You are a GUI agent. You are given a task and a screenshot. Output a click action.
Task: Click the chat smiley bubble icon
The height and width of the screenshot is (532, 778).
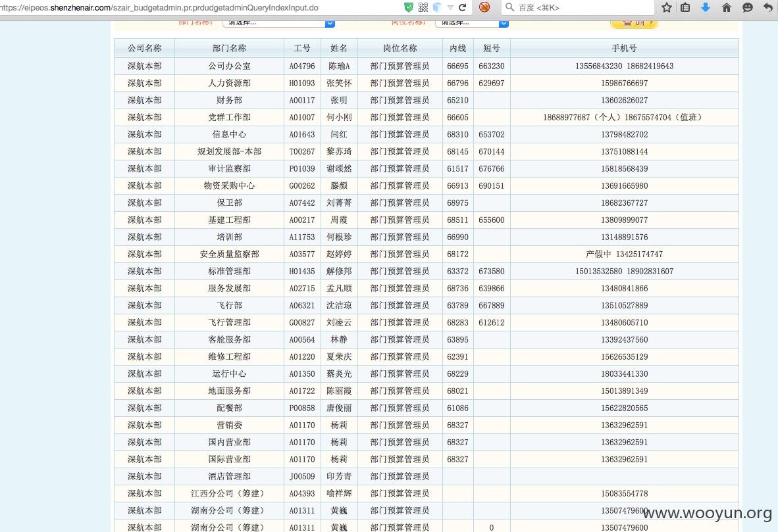(x=747, y=7)
